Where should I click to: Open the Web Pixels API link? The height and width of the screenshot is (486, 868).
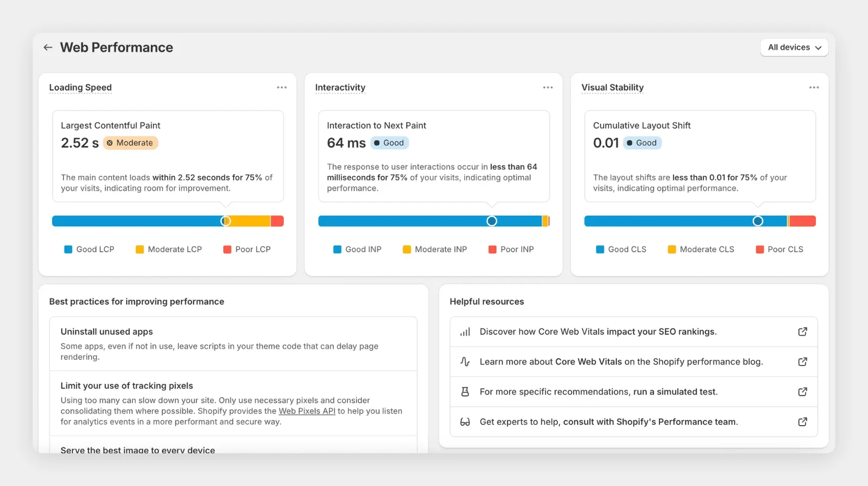[x=307, y=411]
